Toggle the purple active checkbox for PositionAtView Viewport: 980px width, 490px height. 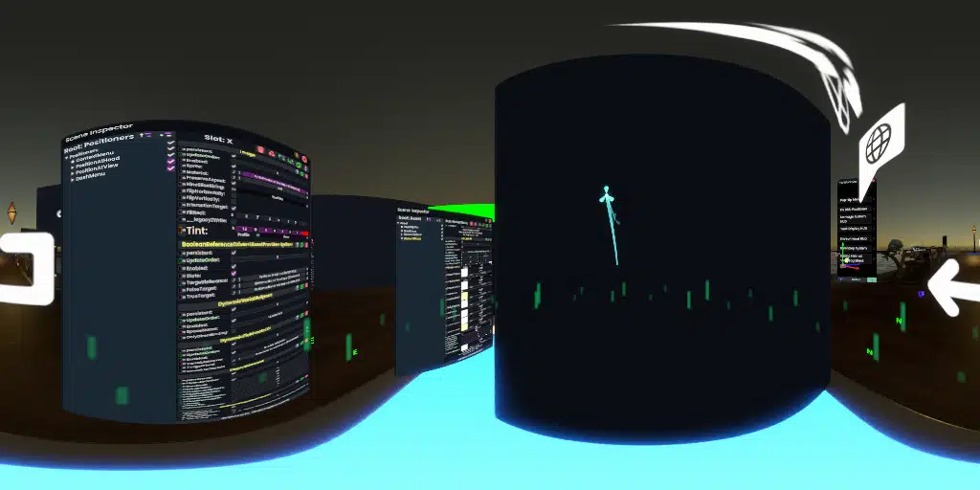tap(170, 161)
